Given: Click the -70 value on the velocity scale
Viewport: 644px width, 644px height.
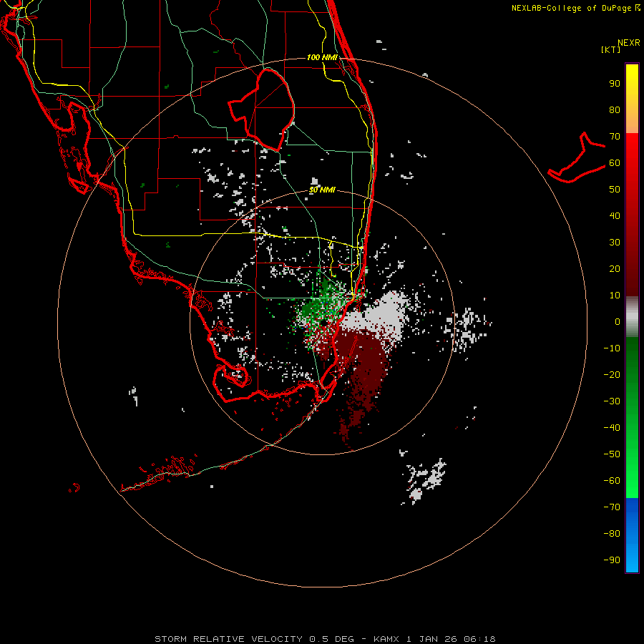Looking at the screenshot, I should coord(612,507).
